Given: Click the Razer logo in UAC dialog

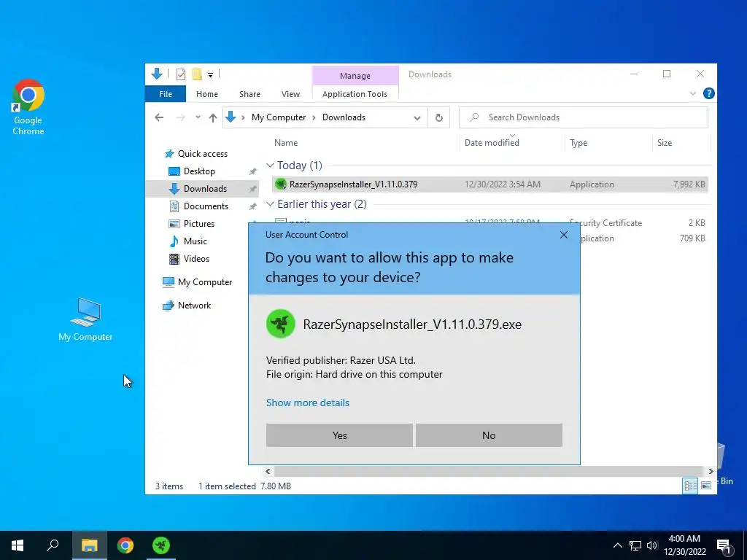Looking at the screenshot, I should [x=281, y=324].
